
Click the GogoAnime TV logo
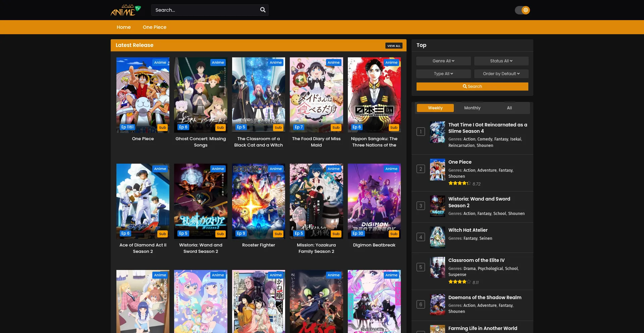(126, 10)
